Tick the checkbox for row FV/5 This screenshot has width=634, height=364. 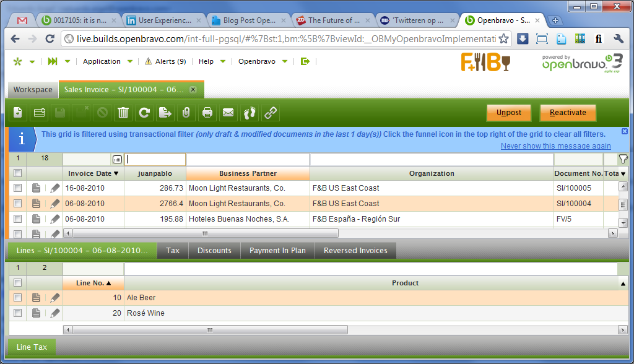click(x=17, y=219)
